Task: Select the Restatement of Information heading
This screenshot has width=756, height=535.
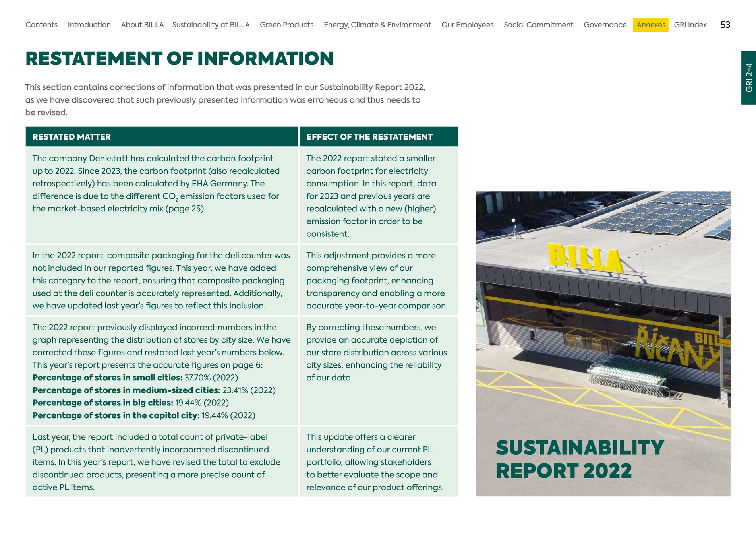Action: (x=180, y=58)
